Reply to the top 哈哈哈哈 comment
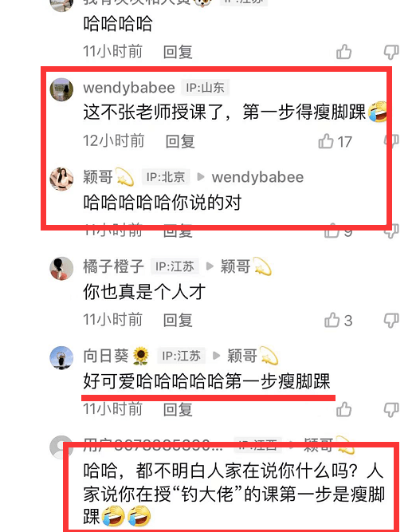The image size is (416, 532). tap(178, 53)
